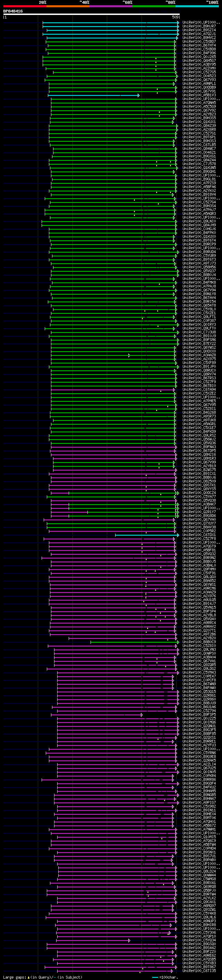Select hit label UniRef100_Q9CAX1
The width and height of the screenshot is (222, 980).
199,902
